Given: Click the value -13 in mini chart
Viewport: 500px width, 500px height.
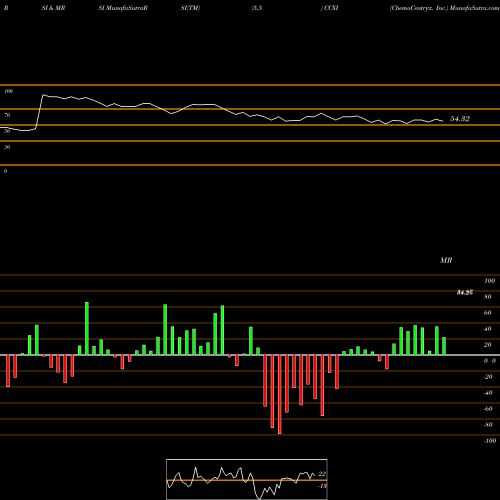Looking at the screenshot, I should click(x=322, y=486).
